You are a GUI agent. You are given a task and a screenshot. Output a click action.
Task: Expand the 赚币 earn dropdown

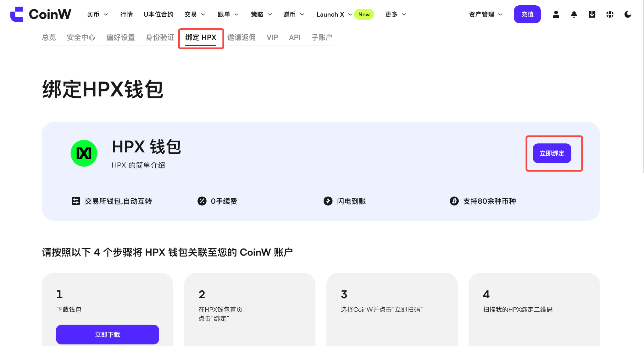[294, 14]
